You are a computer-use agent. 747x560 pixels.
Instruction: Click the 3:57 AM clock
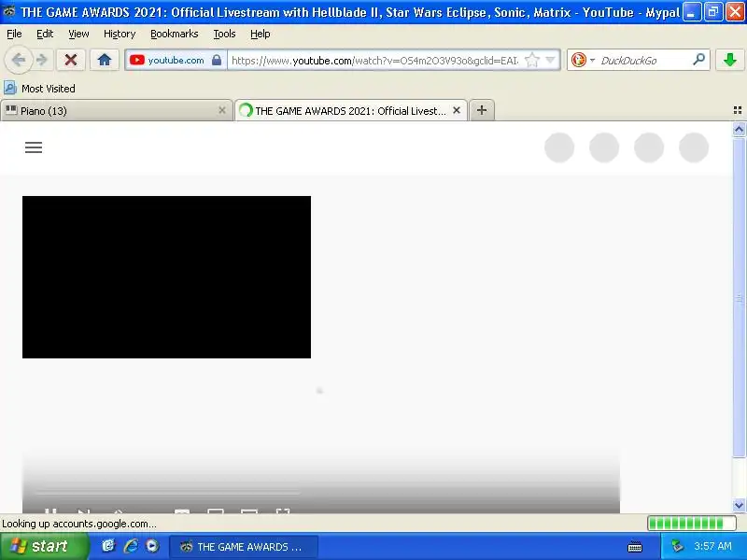pos(713,546)
